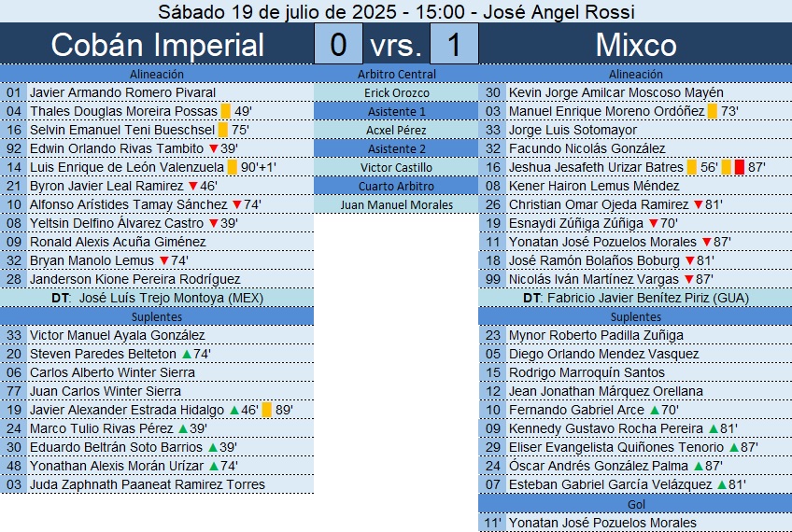Click the red arrow next to Esnaydi Zúñiga Zúñiga
Viewport: 792px width, 532px height.
tap(653, 223)
